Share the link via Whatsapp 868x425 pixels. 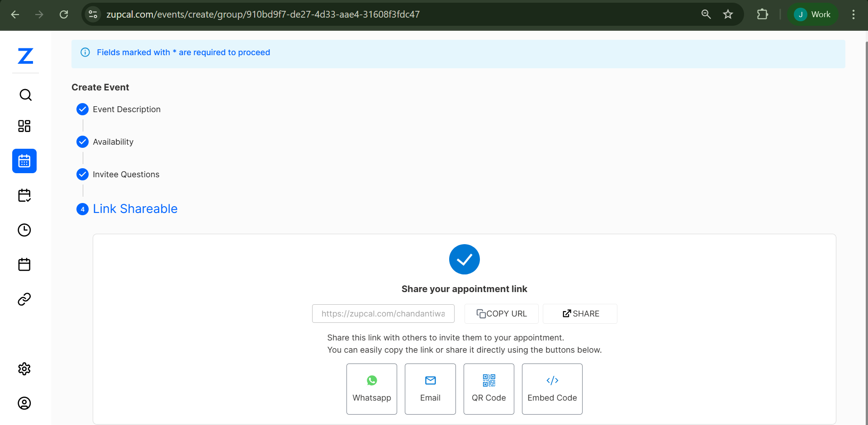tap(371, 389)
